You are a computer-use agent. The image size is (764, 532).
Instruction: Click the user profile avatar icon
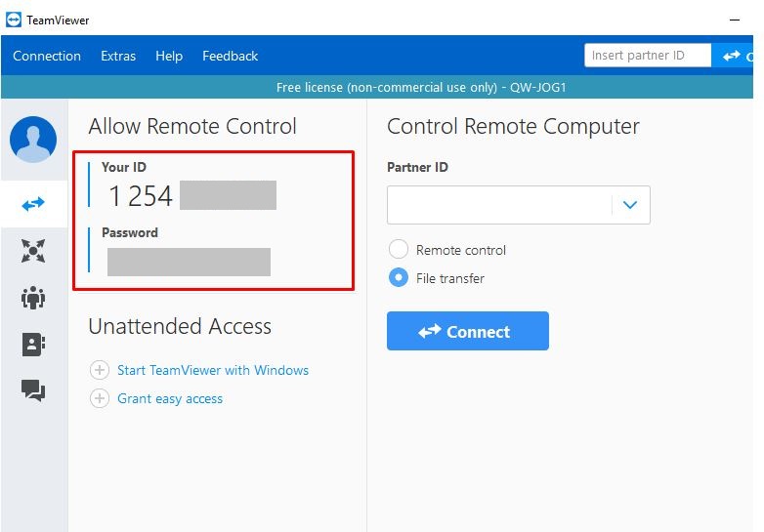point(33,140)
